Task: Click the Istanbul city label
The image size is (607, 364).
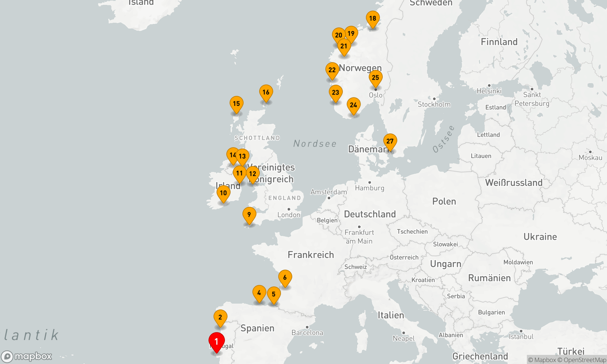Action: pos(521,337)
